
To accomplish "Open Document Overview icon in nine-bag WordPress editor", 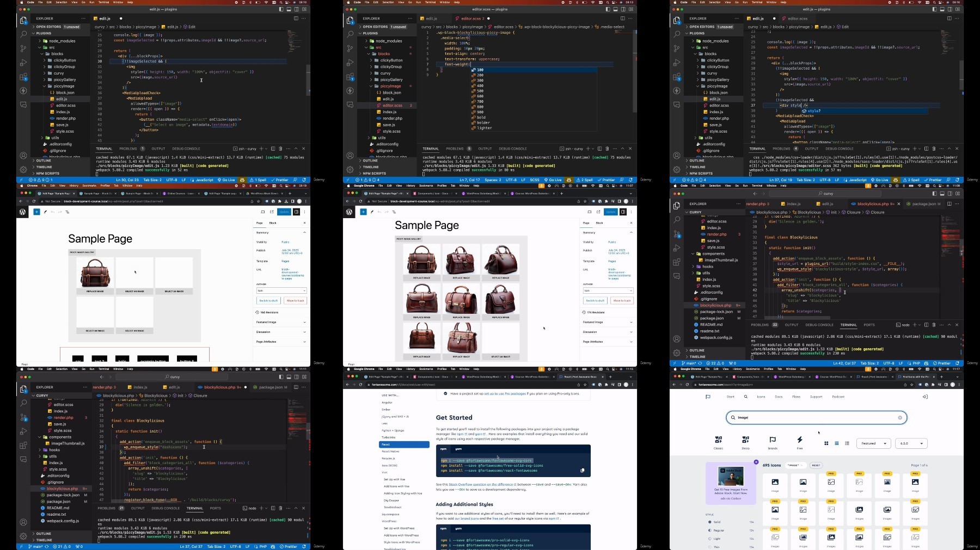I will click(394, 212).
